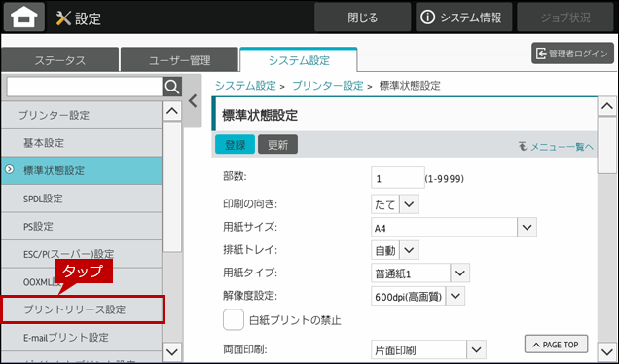Click the 部数 number input field
This screenshot has height=364, width=619.
397,178
